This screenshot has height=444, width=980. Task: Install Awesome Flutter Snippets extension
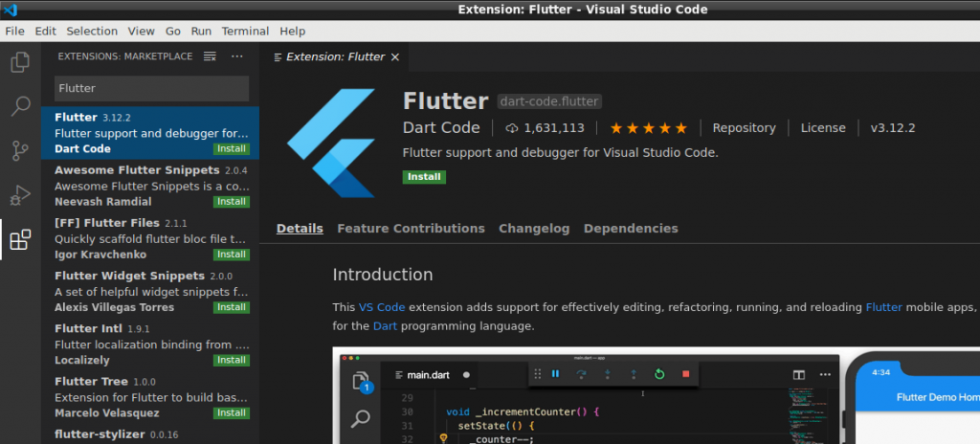(232, 202)
